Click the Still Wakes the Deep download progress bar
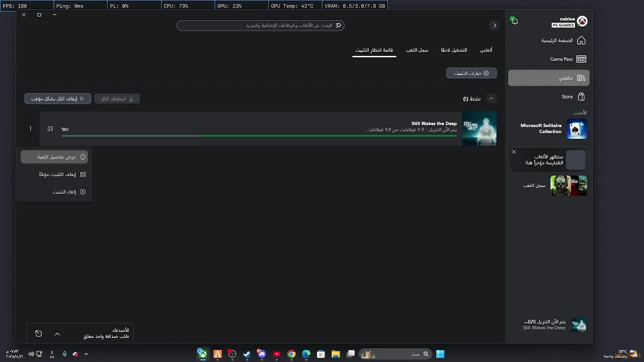Image resolution: width=644 pixels, height=362 pixels. tap(259, 136)
